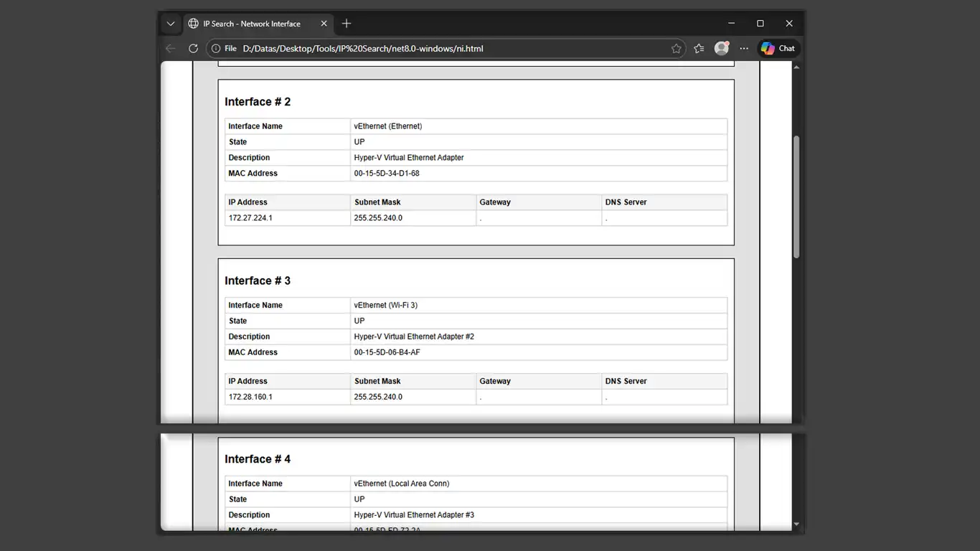
Task: Click the vertical scrollbar thumb
Action: [796, 197]
